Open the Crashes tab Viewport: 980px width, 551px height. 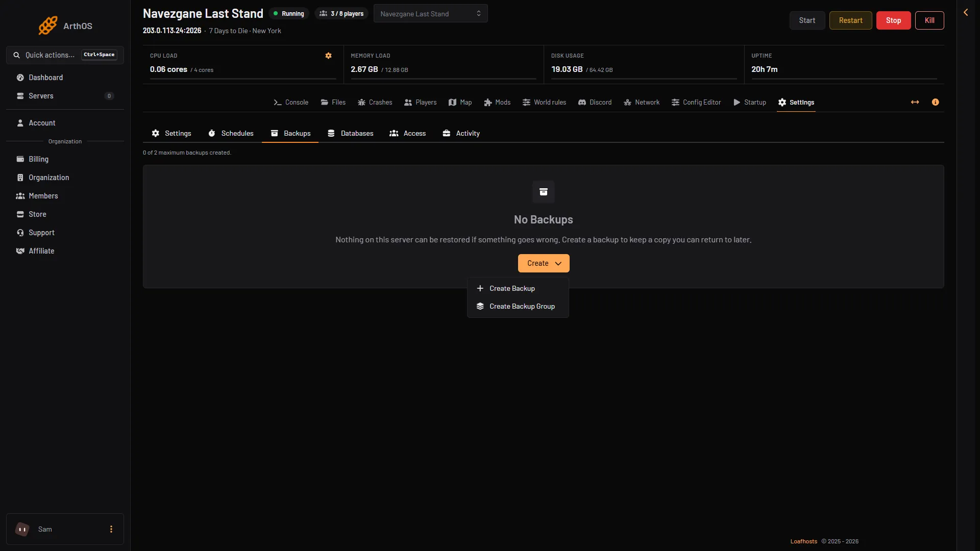pos(375,103)
